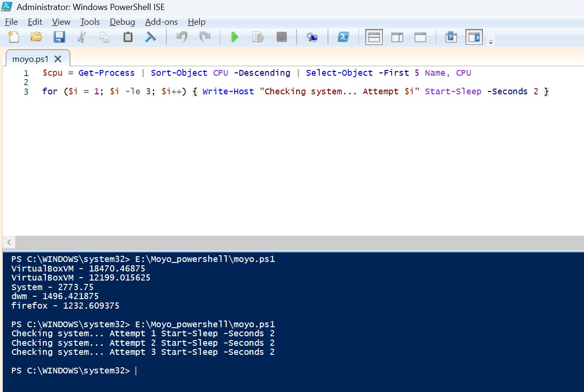Show script pane on right layout icon
The width and height of the screenshot is (584, 392).
(397, 37)
